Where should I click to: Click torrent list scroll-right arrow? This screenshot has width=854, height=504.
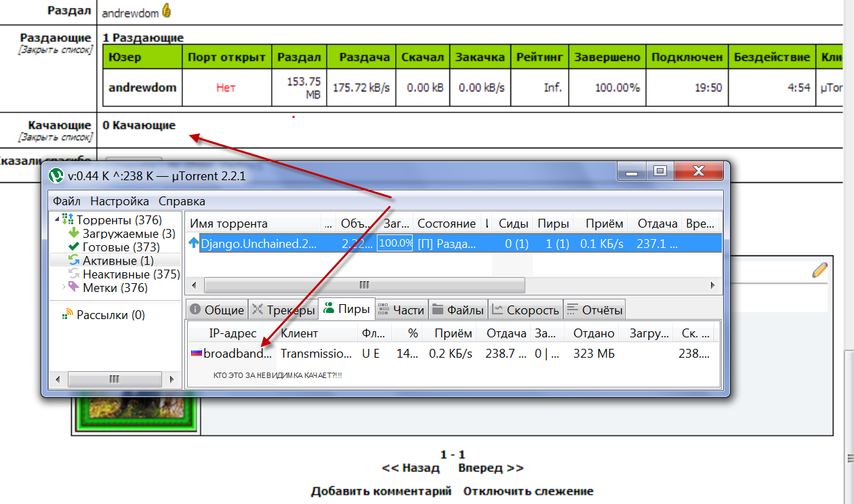point(712,285)
